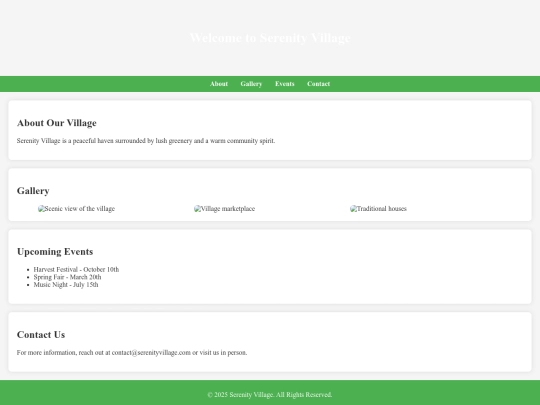Click the About Our Village heading

pos(56,123)
